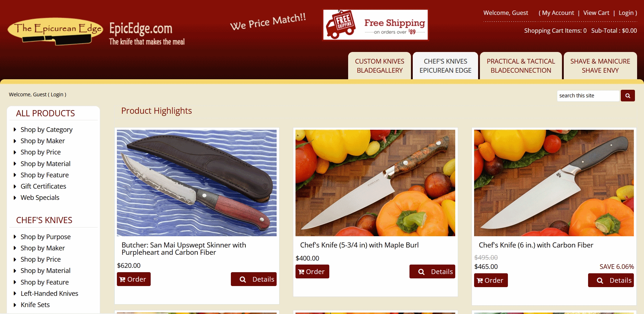Click in the search this site field
Viewport: 644px width, 314px height.
[588, 96]
